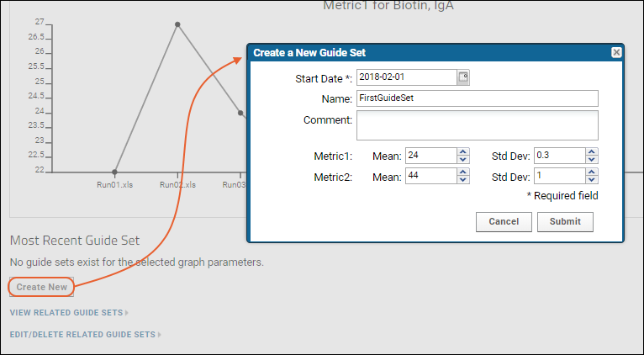Increase Metric1 Std Dev with up arrow
644x355 pixels.
coord(592,152)
